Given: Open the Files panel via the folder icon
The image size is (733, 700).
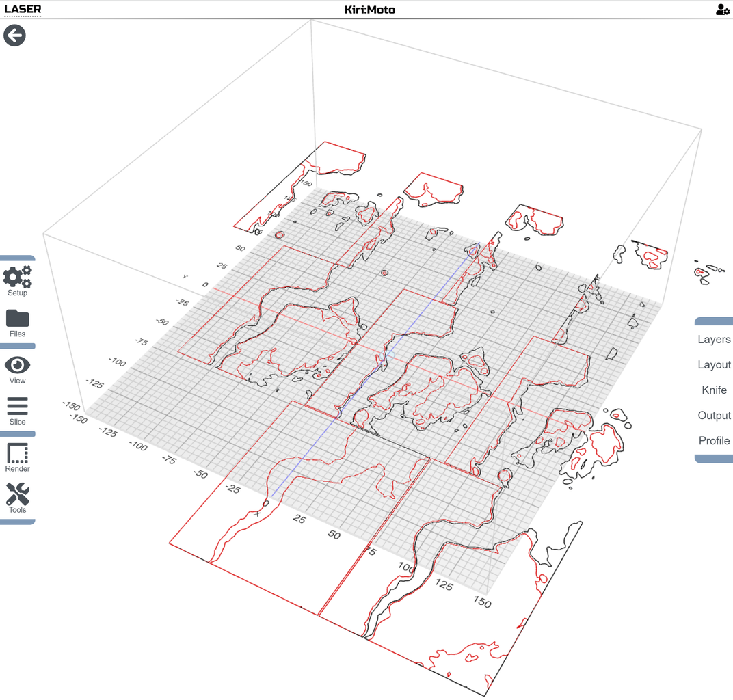Looking at the screenshot, I should coord(17,317).
